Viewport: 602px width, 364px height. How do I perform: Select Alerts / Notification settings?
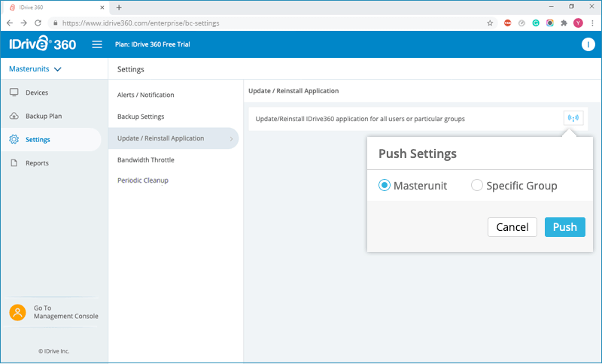tap(146, 95)
